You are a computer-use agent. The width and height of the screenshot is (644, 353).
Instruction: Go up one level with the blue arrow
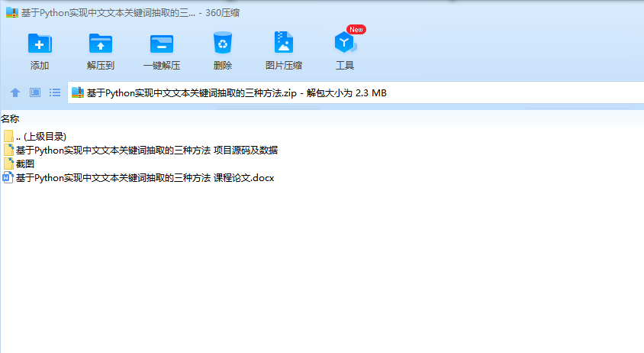pyautogui.click(x=15, y=92)
